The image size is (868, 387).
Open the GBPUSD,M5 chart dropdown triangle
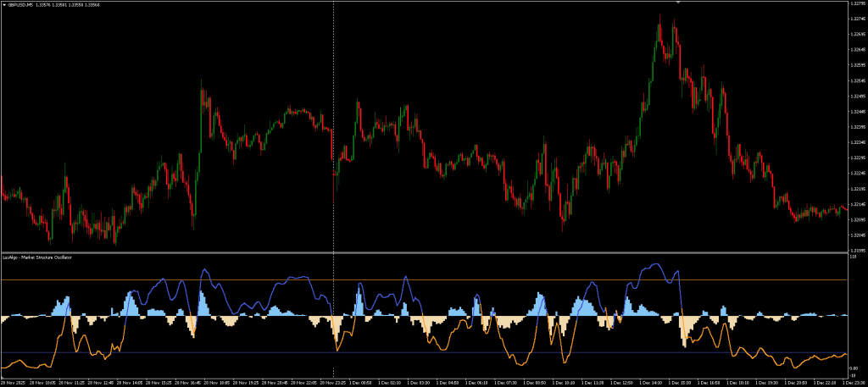pyautogui.click(x=3, y=4)
